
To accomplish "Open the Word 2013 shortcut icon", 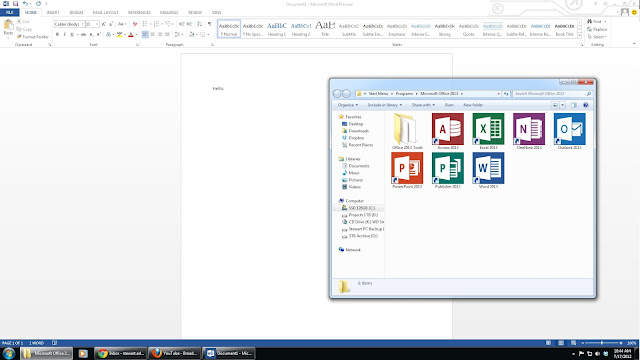I will point(488,168).
